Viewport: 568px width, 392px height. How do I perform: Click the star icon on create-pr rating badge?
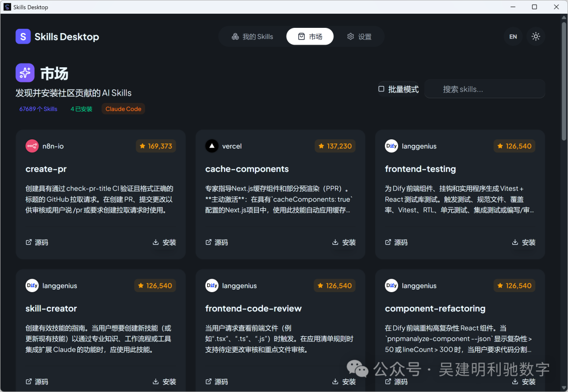[141, 146]
